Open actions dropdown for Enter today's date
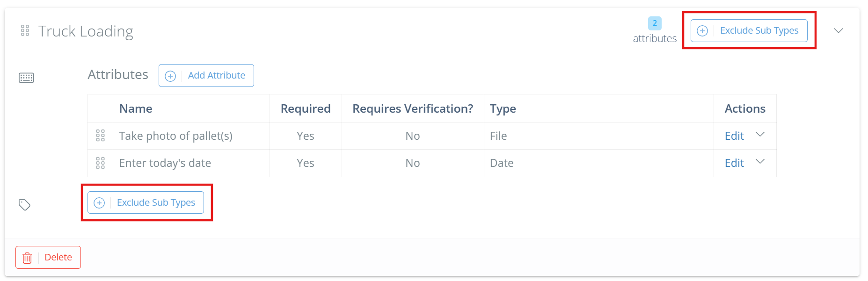This screenshot has height=281, width=868. 760,162
